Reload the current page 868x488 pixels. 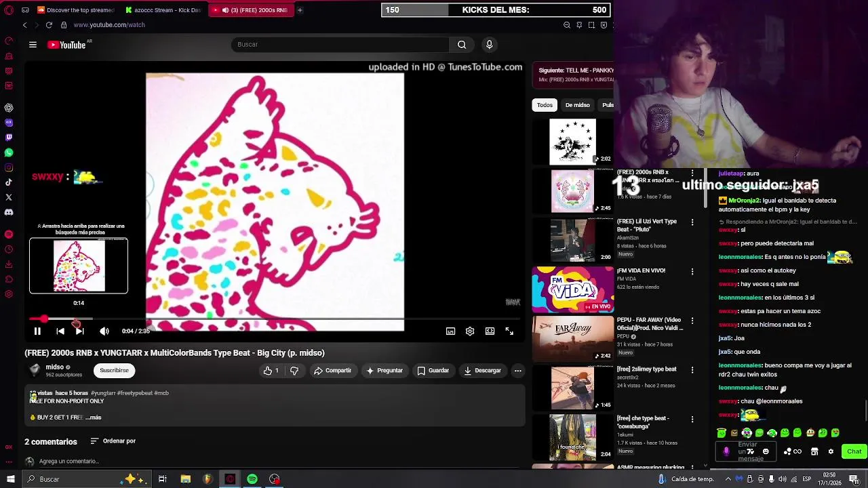tap(49, 25)
